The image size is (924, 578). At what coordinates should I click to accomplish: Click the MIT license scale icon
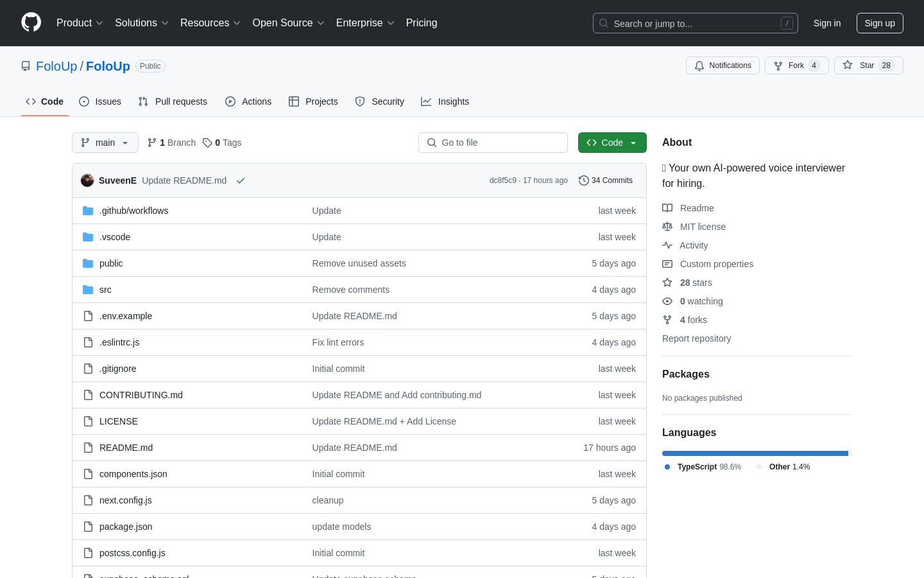click(x=667, y=227)
